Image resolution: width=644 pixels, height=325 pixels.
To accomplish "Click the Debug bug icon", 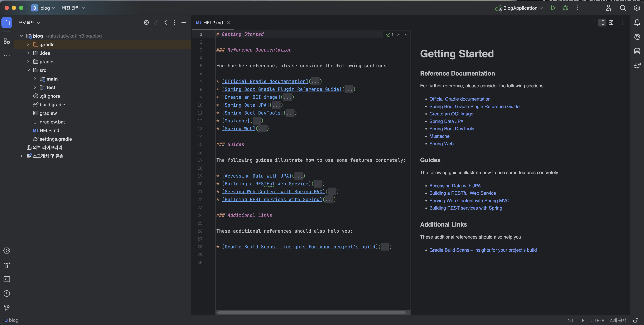I will click(565, 8).
